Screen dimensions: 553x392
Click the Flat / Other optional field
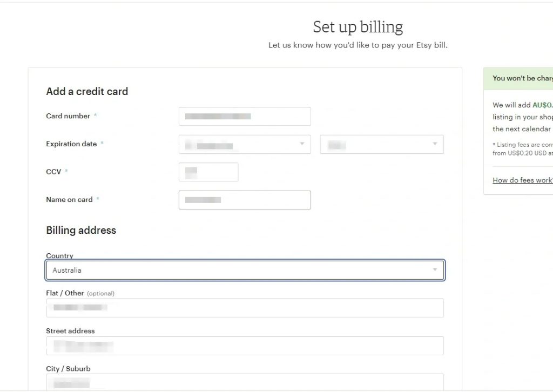click(x=245, y=308)
